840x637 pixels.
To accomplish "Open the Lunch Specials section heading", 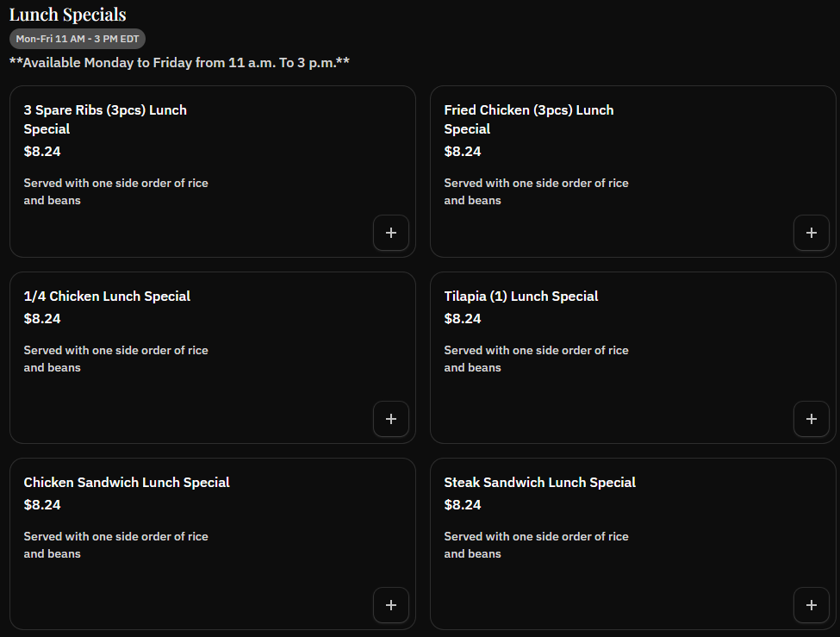I will point(67,15).
